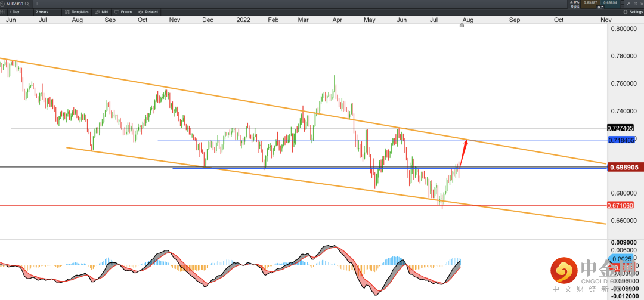Click the Apr label on time axis

338,20
